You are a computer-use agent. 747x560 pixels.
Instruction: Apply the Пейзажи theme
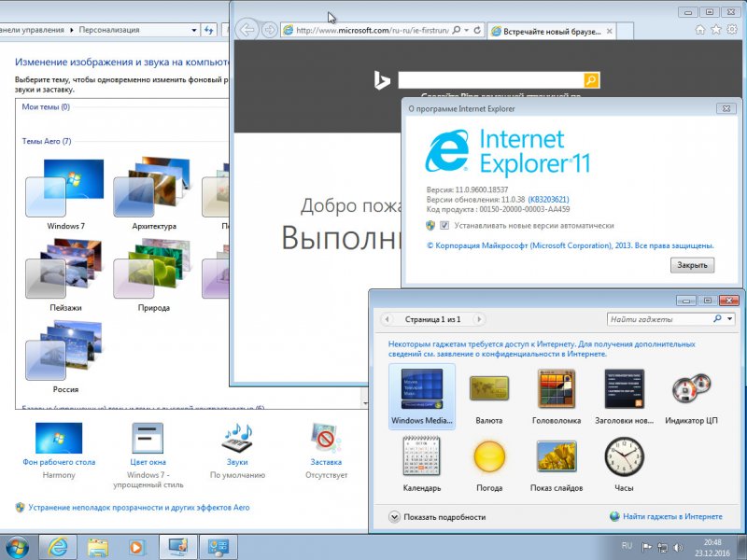(65, 275)
